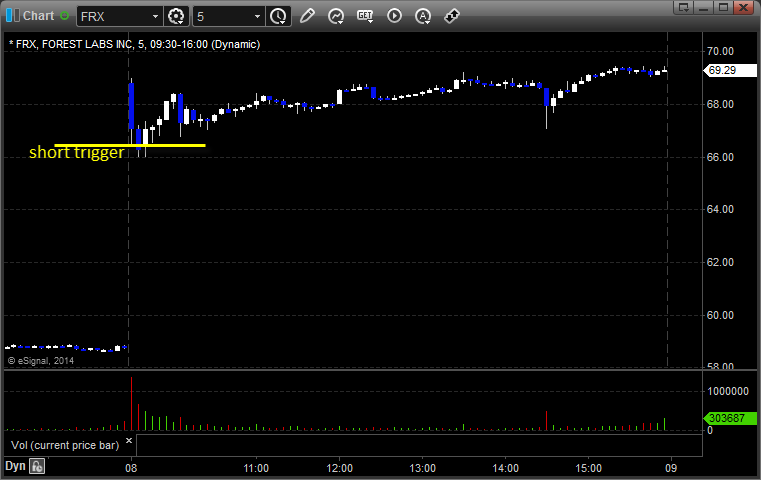Click the 70.00 price axis label
Screen dimensions: 761x480
(720, 51)
